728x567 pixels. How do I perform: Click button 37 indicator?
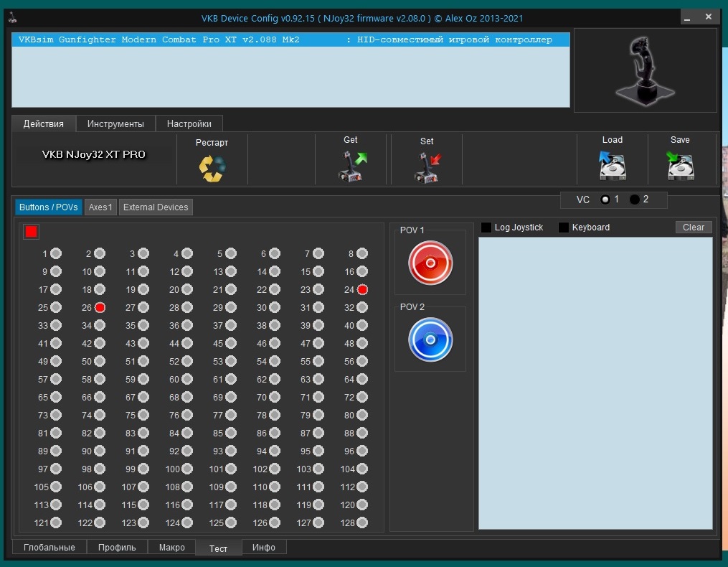tap(231, 325)
